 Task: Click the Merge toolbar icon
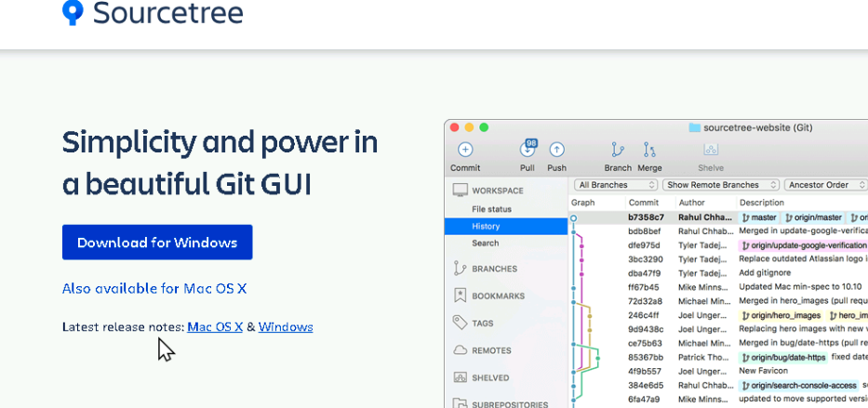point(649,150)
